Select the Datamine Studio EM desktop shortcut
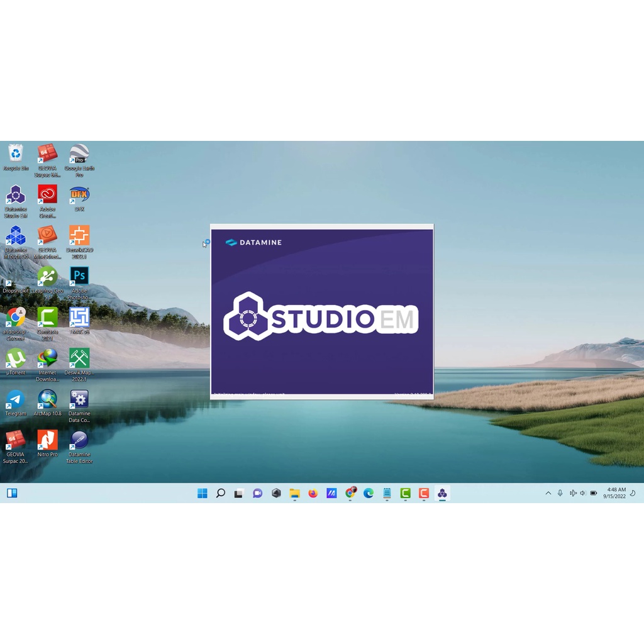Image resolution: width=644 pixels, height=644 pixels. [x=16, y=201]
